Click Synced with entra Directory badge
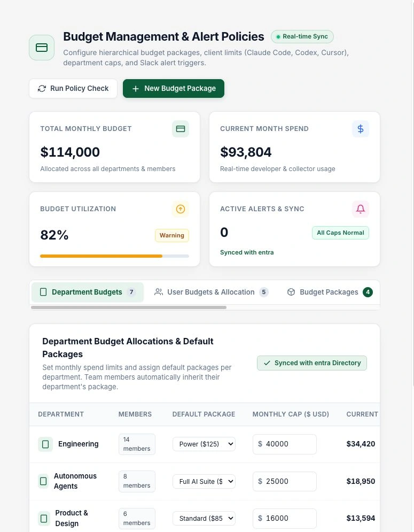 pyautogui.click(x=312, y=363)
